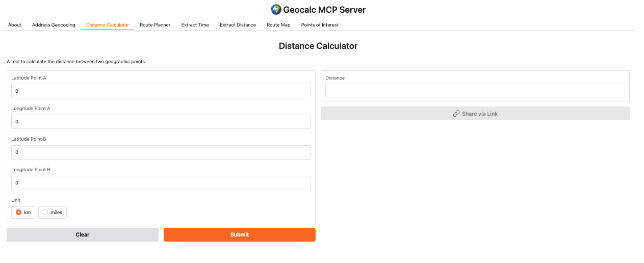Click the link icon beside Share via Link
The height and width of the screenshot is (263, 644).
coord(456,114)
